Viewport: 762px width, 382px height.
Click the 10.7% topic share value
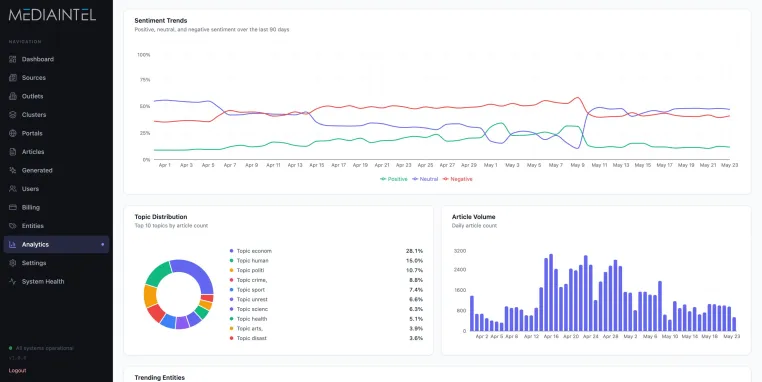pyautogui.click(x=415, y=270)
